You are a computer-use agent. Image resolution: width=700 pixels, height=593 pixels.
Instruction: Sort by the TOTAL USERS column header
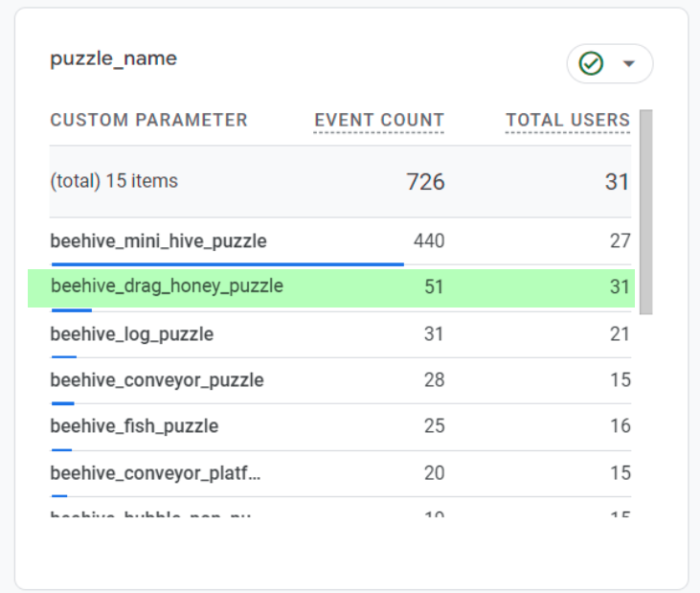pos(568,120)
